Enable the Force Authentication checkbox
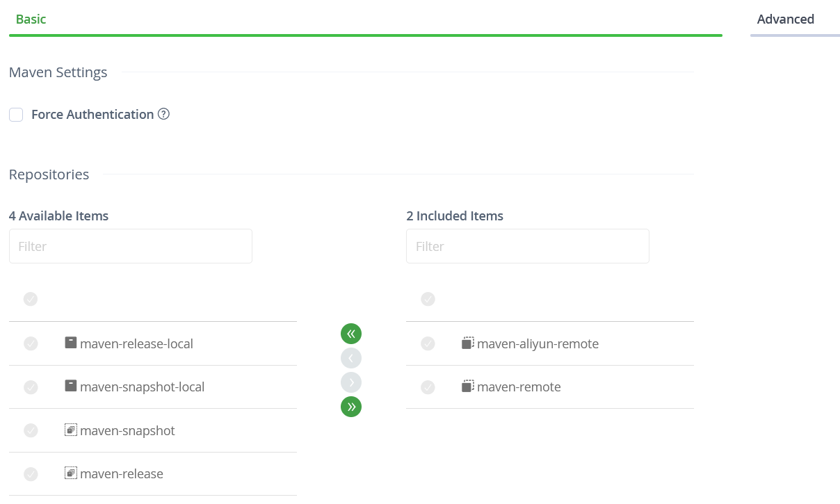The width and height of the screenshot is (840, 504). [x=16, y=115]
